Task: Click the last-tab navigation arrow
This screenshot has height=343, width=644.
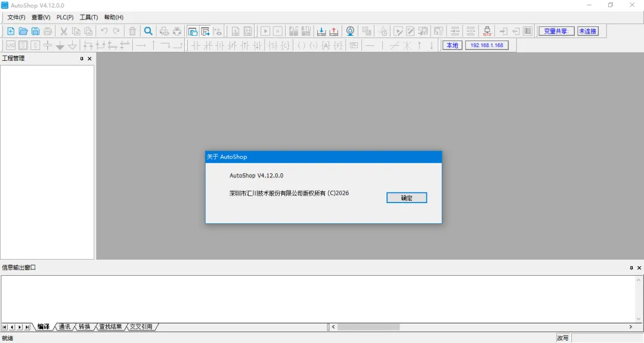Action: [27, 327]
